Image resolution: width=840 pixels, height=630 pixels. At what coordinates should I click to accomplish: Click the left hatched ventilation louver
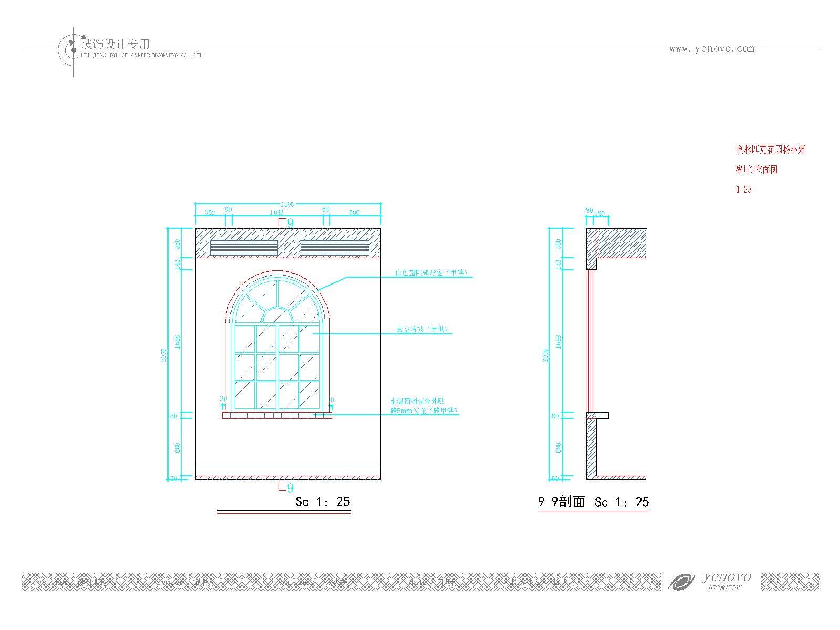(x=244, y=248)
